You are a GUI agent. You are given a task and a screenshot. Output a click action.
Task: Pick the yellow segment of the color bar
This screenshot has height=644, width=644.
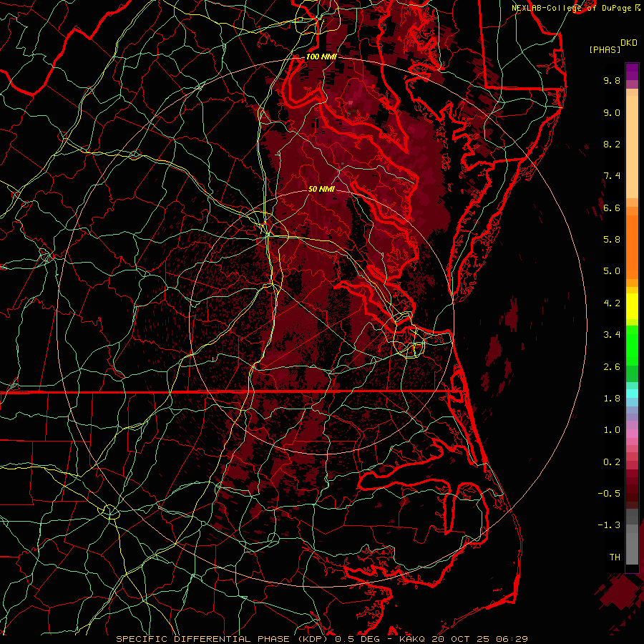pos(632,306)
